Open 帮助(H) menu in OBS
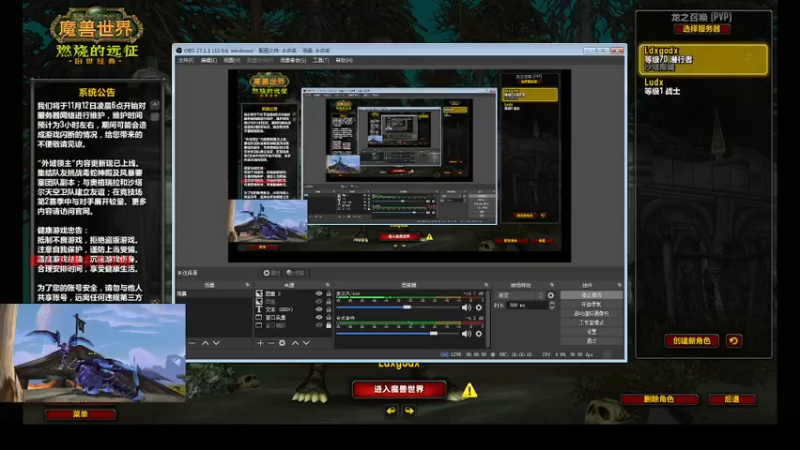Screen dimensions: 800x450 [x=344, y=60]
